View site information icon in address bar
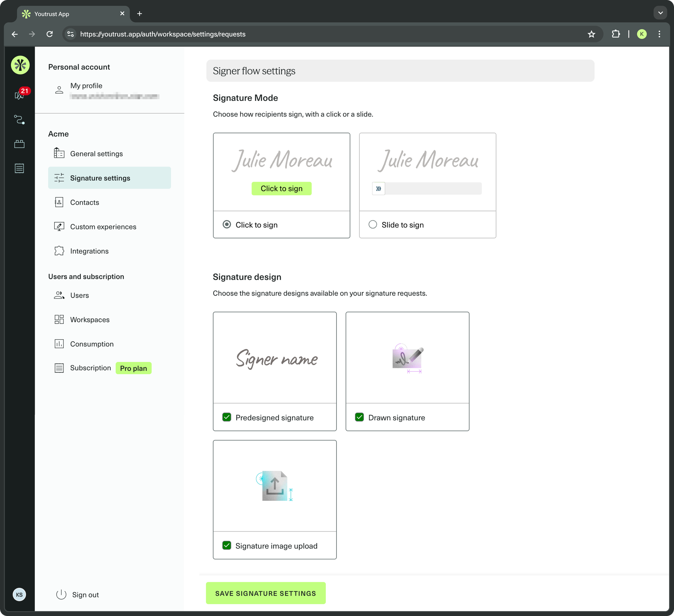Viewport: 674px width, 616px height. tap(71, 34)
